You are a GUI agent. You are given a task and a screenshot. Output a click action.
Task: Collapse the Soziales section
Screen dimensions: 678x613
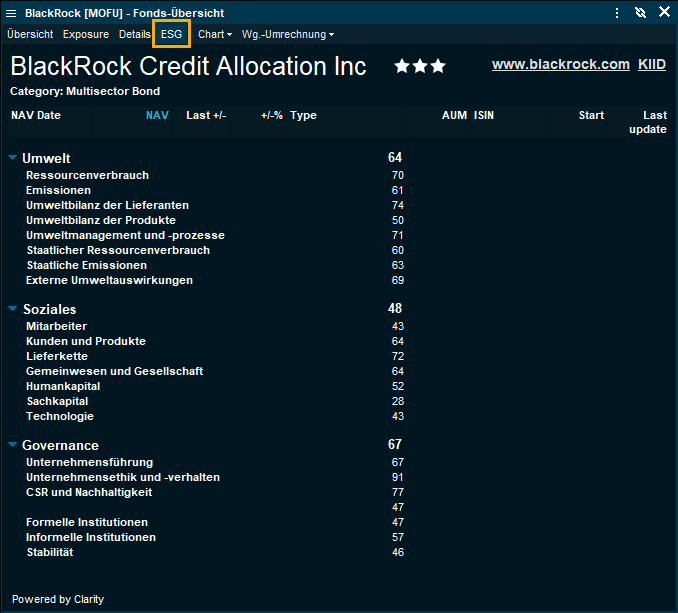point(12,309)
